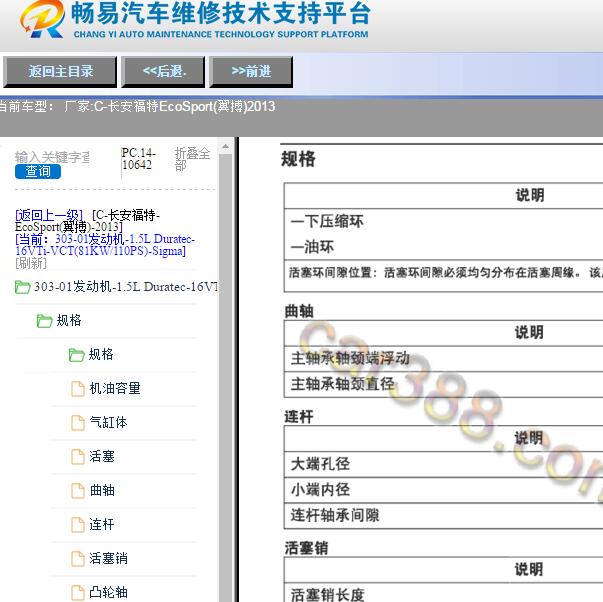The image size is (603, 602).
Task: Click the document icon beside 凸轮轴
Action: (x=78, y=592)
